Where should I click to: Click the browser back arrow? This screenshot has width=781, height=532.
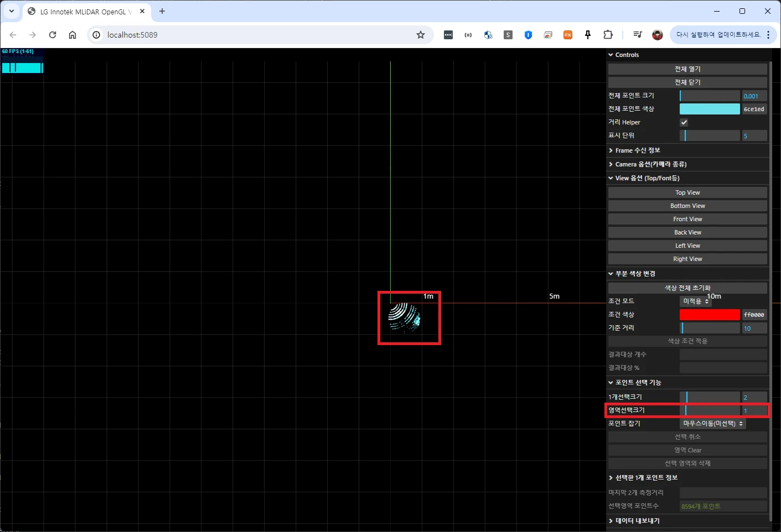(x=13, y=35)
